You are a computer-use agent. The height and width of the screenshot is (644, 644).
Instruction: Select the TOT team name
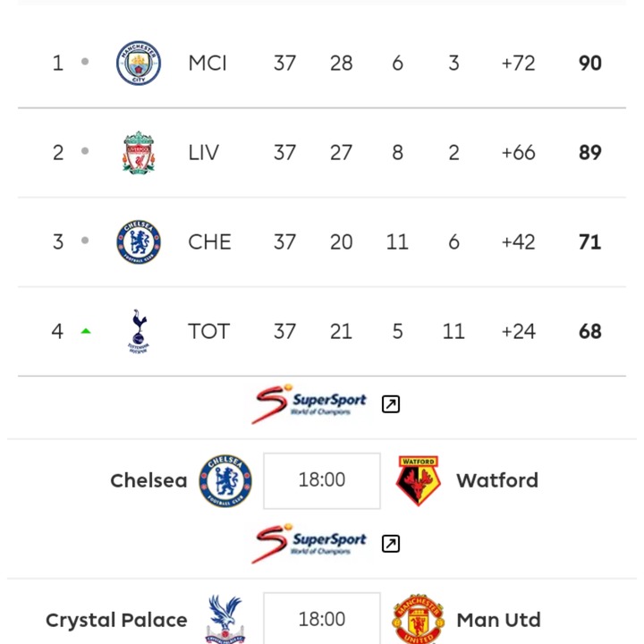tap(208, 331)
